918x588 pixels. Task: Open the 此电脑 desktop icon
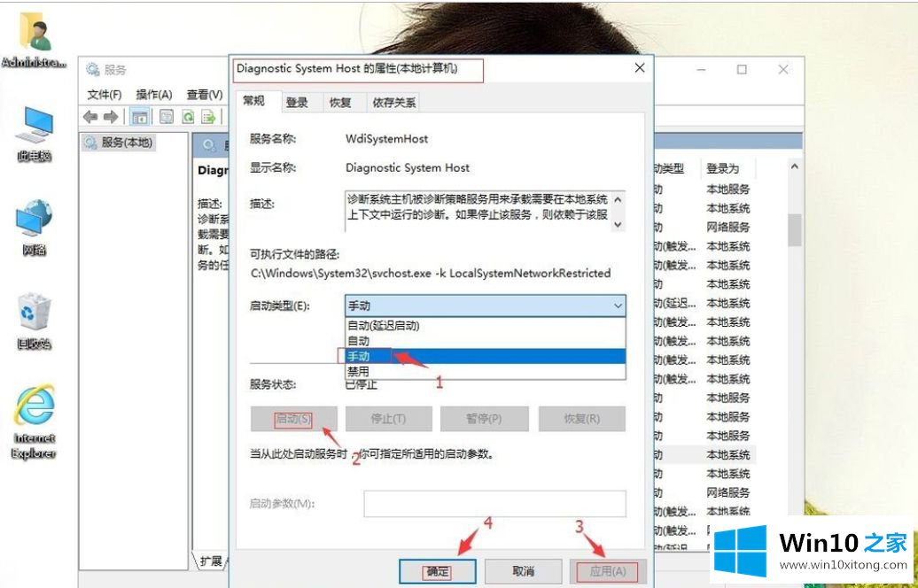[35, 133]
